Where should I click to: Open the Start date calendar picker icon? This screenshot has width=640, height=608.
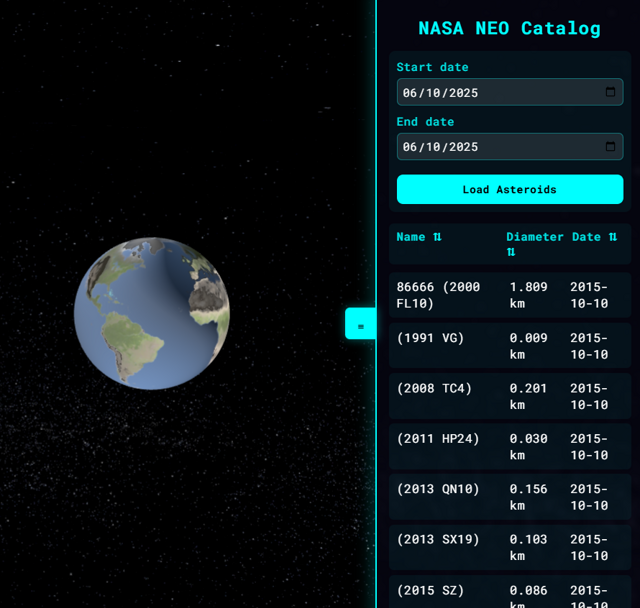click(x=610, y=92)
